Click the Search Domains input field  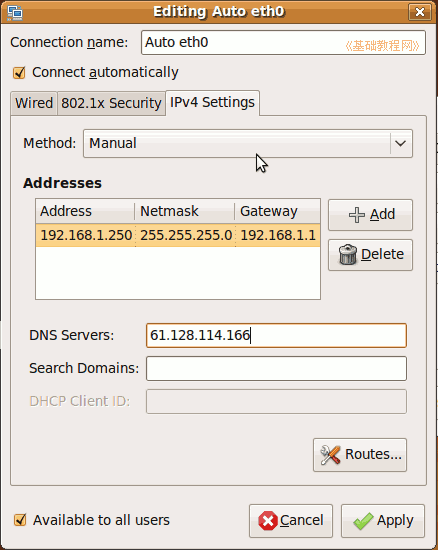276,369
